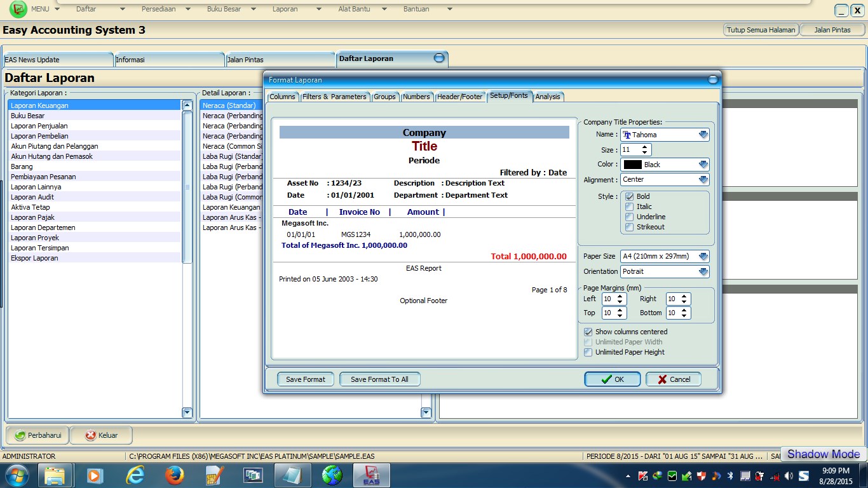Screen dimensions: 868x488
Task: Open Internet Explorer from the taskbar
Action: [135, 475]
